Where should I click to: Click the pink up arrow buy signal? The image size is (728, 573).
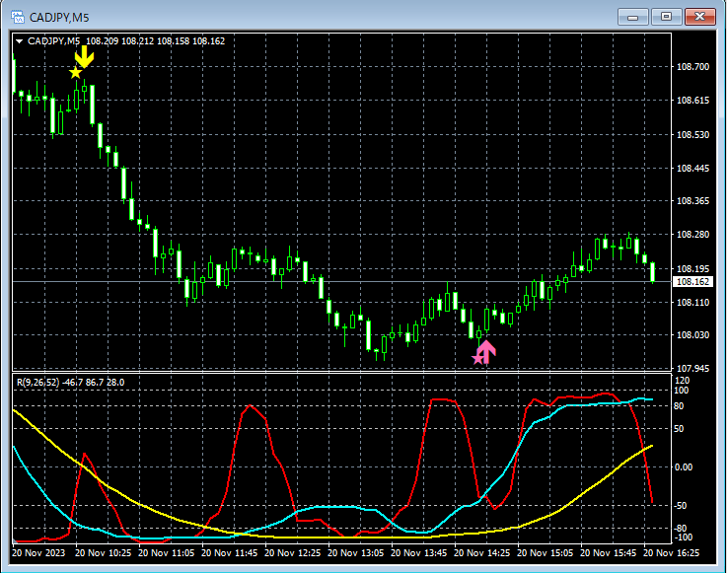(485, 351)
